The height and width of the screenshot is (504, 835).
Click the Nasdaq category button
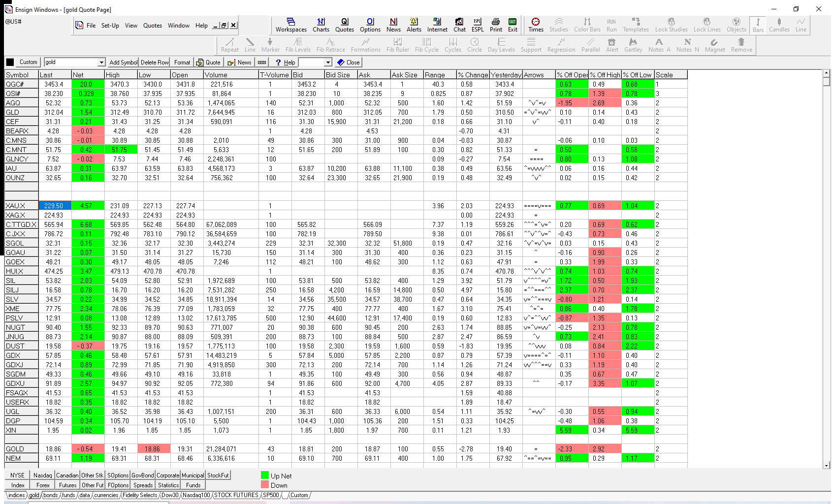[x=43, y=475]
